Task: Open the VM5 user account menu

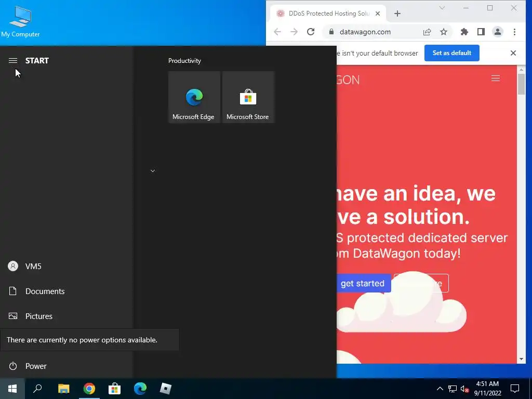Action: (x=66, y=267)
